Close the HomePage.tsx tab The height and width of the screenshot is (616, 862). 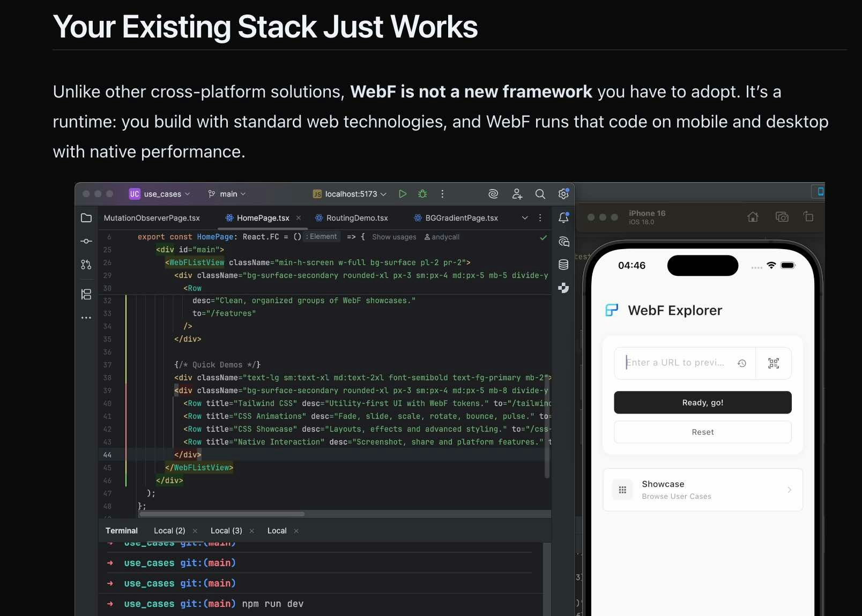[299, 218]
